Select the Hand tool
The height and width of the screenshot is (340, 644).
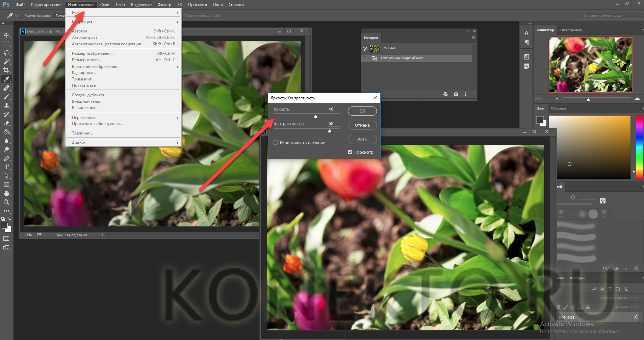click(x=6, y=193)
